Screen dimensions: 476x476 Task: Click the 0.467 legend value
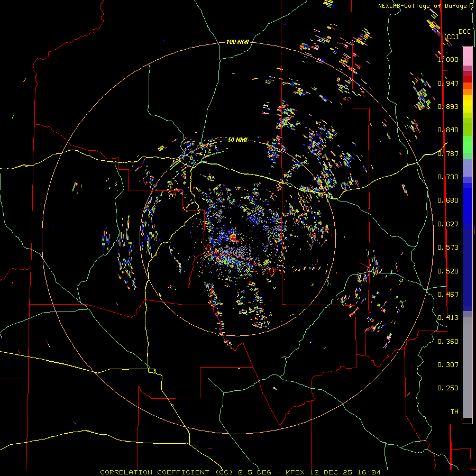point(448,295)
